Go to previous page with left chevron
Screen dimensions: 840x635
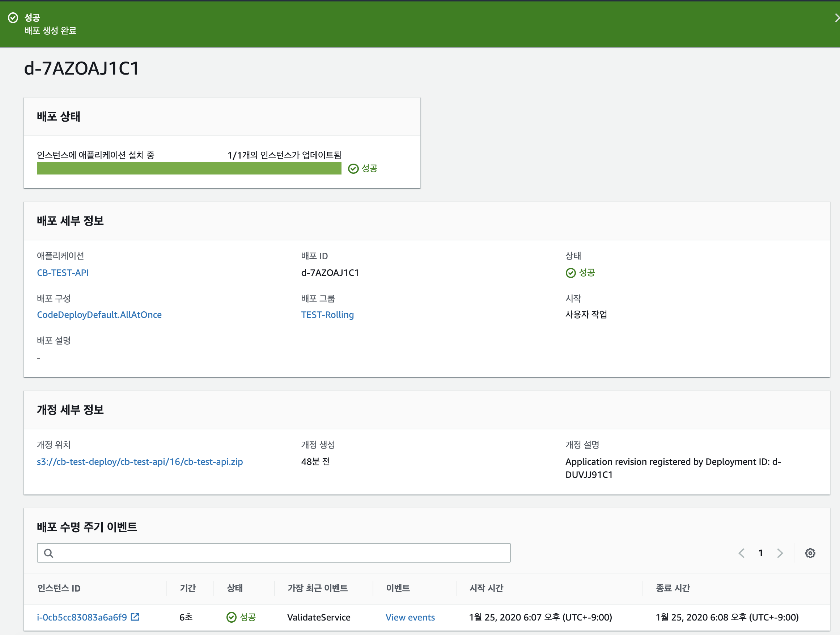[741, 553]
